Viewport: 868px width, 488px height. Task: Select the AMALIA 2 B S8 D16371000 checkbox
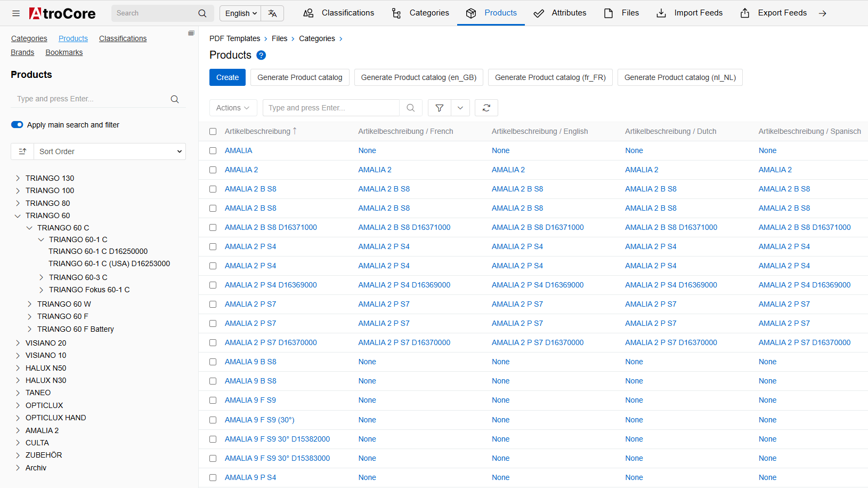point(213,228)
